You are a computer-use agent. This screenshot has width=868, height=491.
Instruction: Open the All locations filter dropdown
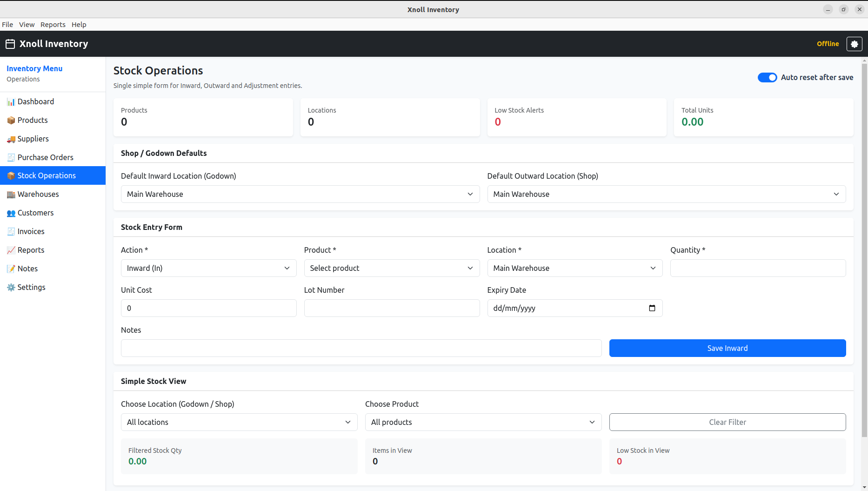(x=239, y=422)
